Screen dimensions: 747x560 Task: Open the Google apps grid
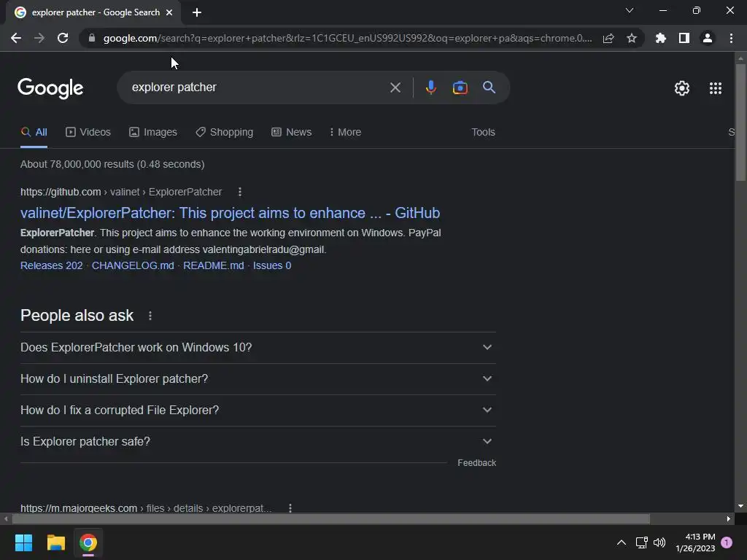point(716,88)
